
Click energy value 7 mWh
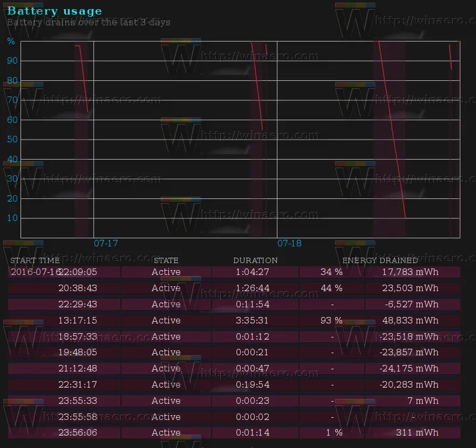pos(423,401)
